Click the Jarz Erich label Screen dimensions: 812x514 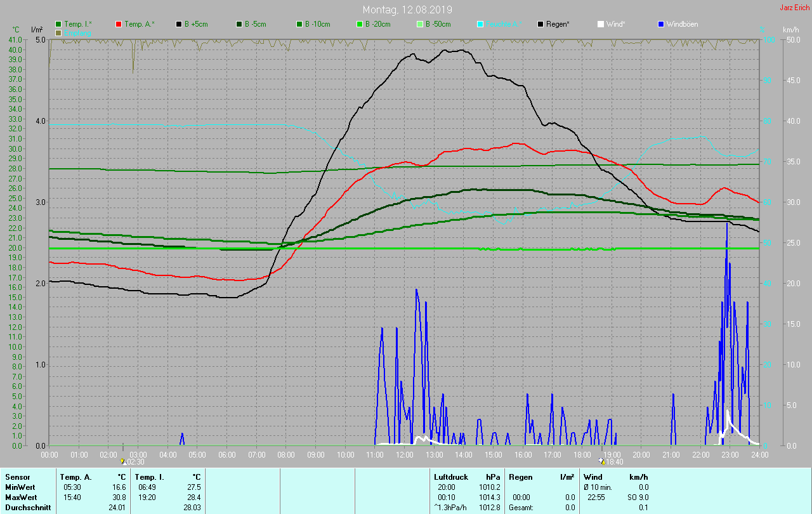794,8
